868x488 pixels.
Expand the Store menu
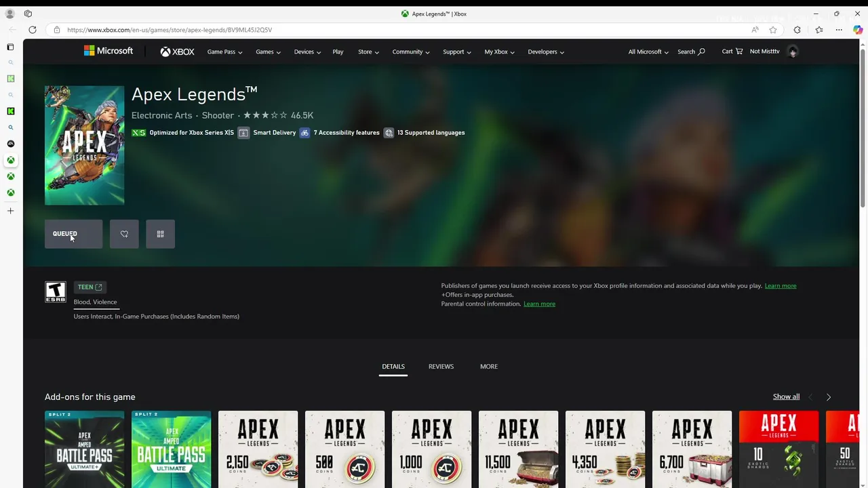click(368, 52)
